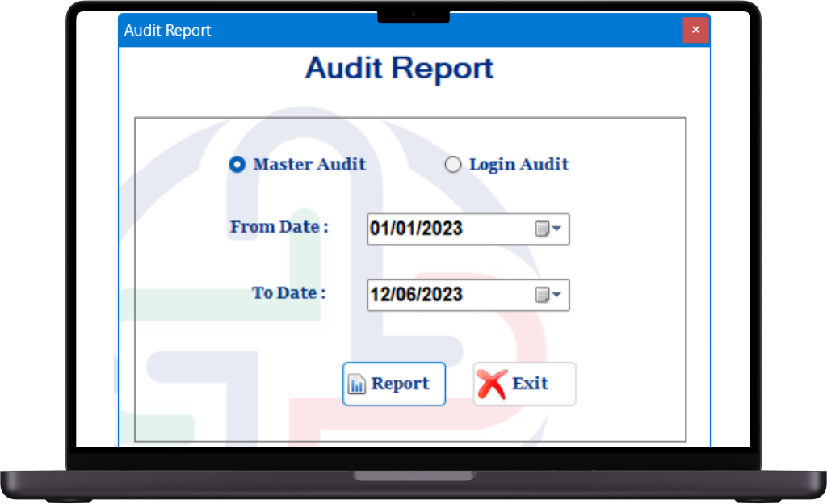Image resolution: width=827 pixels, height=504 pixels.
Task: Click the Master Audit option label
Action: click(309, 165)
